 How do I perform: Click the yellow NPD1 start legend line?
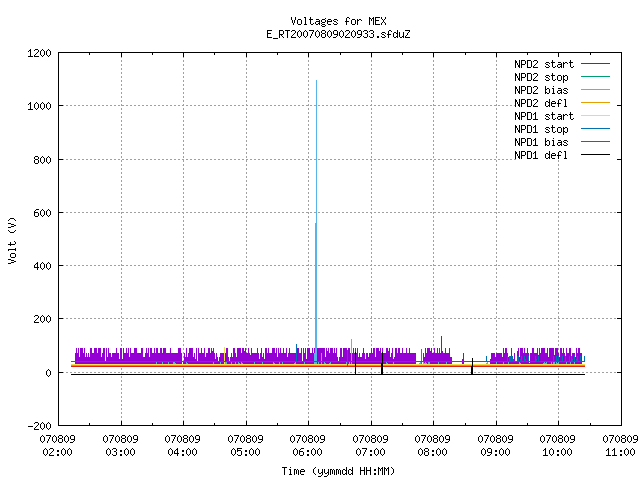tap(596, 116)
